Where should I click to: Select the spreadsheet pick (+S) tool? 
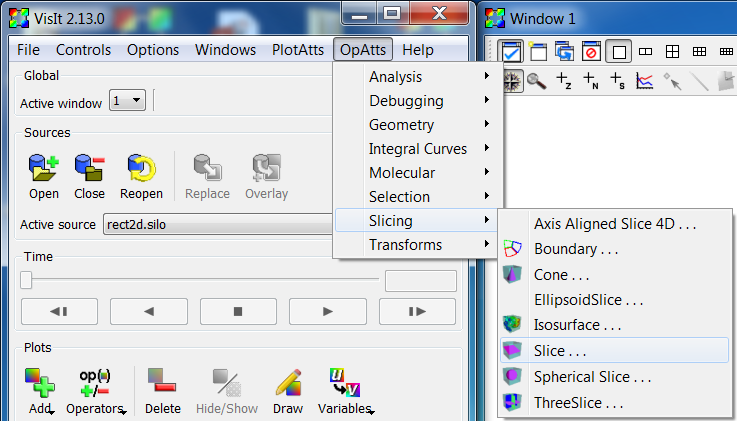coord(618,81)
